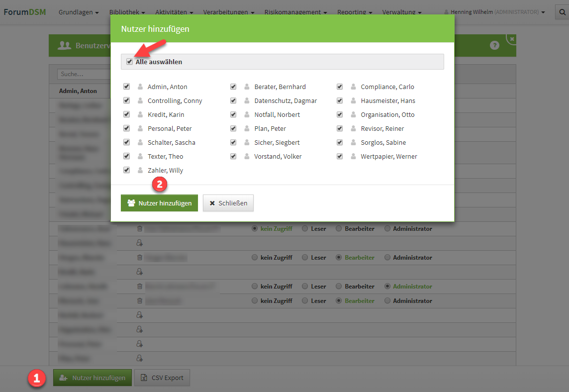Open the Henning Wilhelm user account menu
The height and width of the screenshot is (392, 569).
point(494,12)
